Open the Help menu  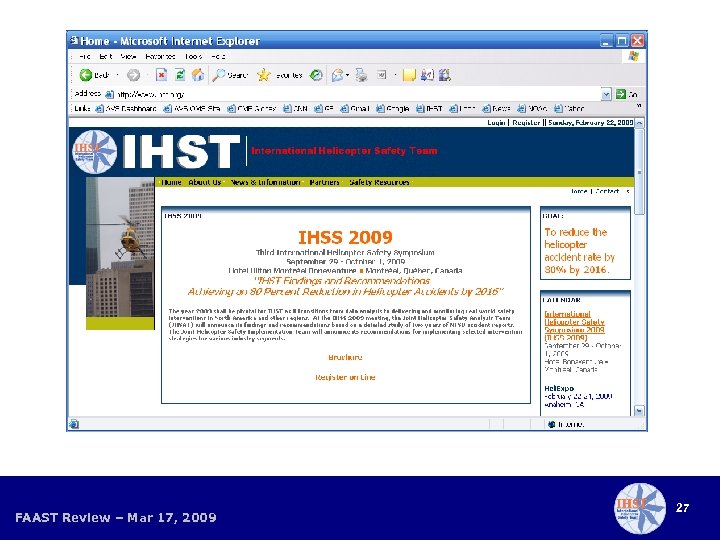pos(219,56)
